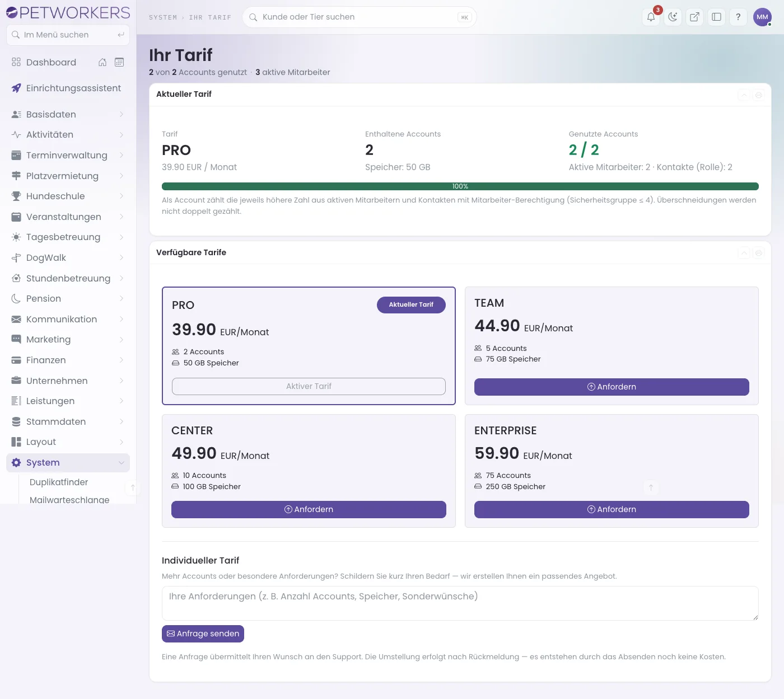The width and height of the screenshot is (784, 699).
Task: Open the MM user avatar menu
Action: 762,17
